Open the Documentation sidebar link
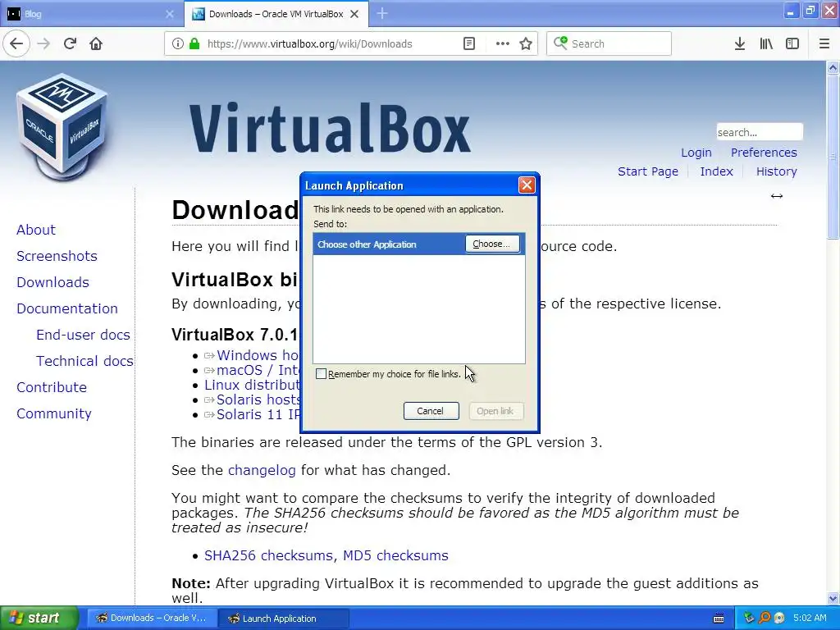The height and width of the screenshot is (630, 840). coord(67,308)
